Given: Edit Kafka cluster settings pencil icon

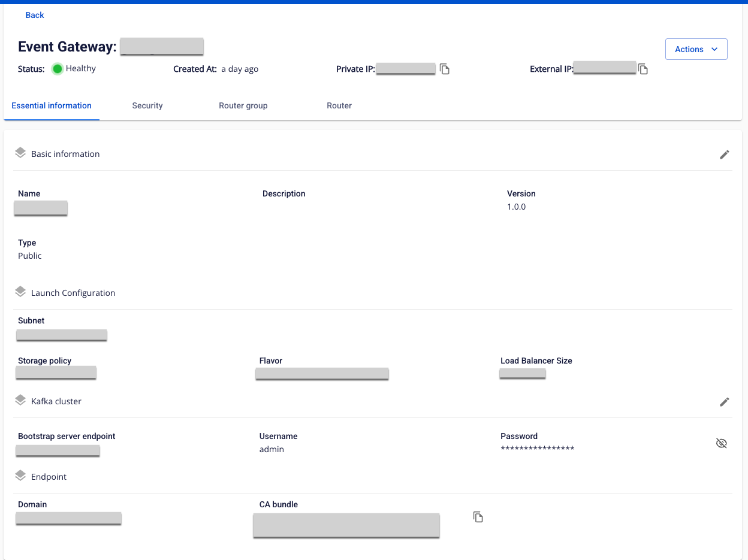Looking at the screenshot, I should click(x=724, y=402).
